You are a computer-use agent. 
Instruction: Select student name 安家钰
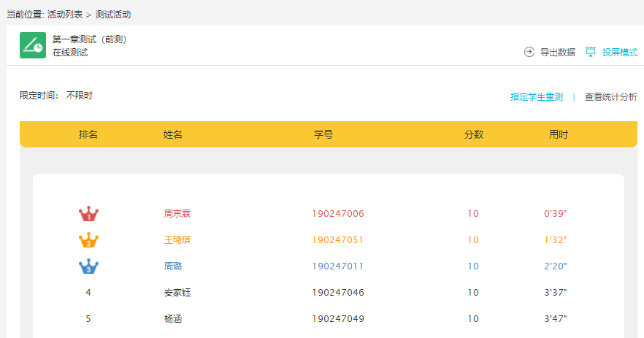[177, 293]
